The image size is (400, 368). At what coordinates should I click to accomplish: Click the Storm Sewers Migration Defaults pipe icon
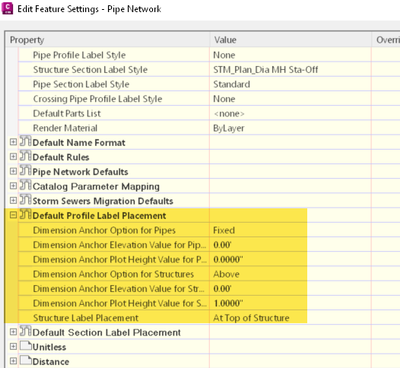point(25,200)
